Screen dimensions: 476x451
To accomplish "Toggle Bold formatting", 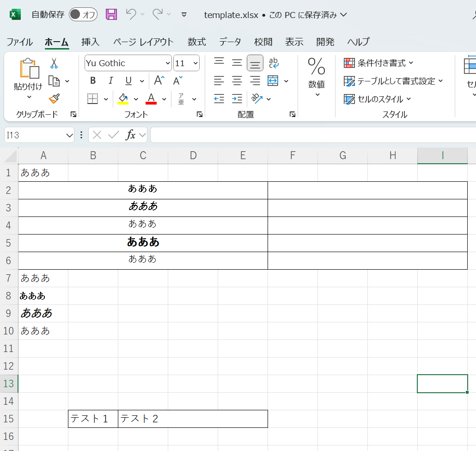I will click(x=93, y=80).
